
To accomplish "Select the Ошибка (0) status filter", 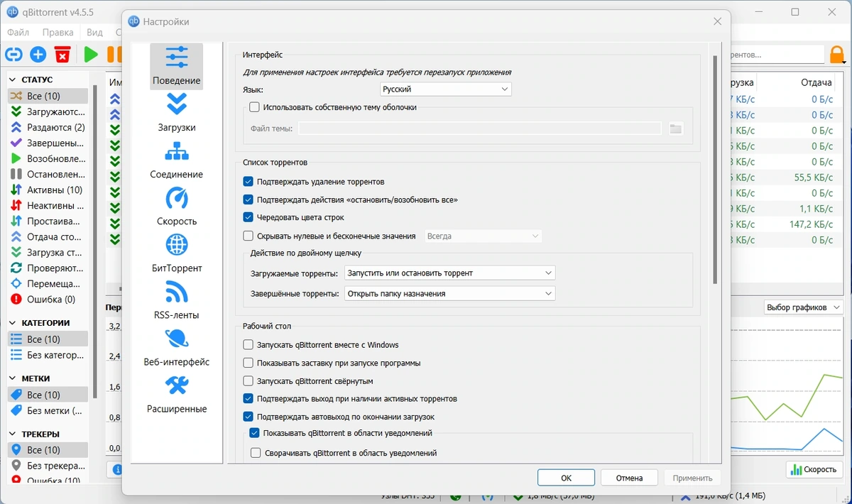I will click(48, 299).
